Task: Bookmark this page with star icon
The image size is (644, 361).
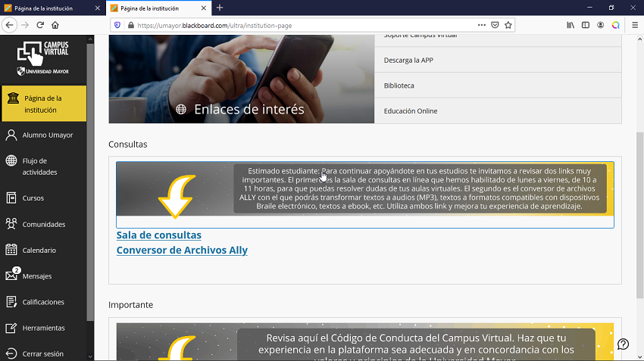Action: pos(508,25)
